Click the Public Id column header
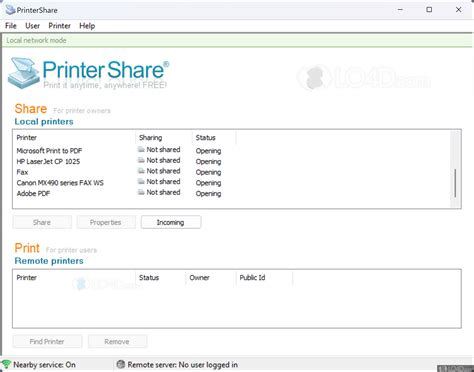This screenshot has height=372, width=474. pos(264,277)
